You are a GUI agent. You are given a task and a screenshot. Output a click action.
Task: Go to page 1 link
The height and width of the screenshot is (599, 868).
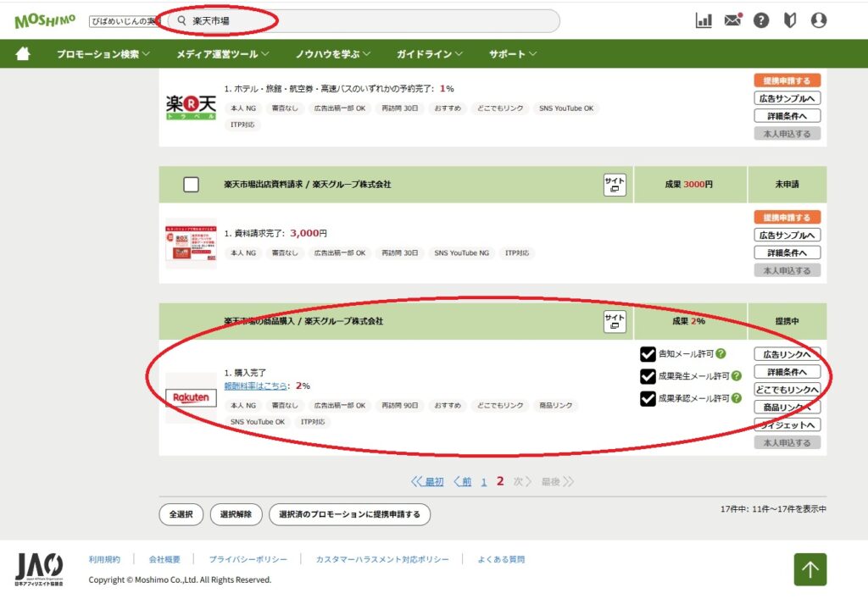(484, 482)
